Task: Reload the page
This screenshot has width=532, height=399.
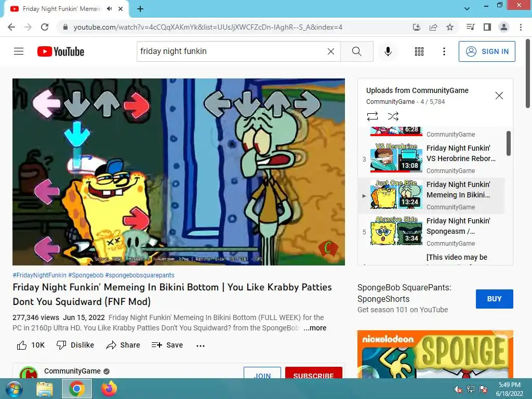Action: [x=45, y=27]
